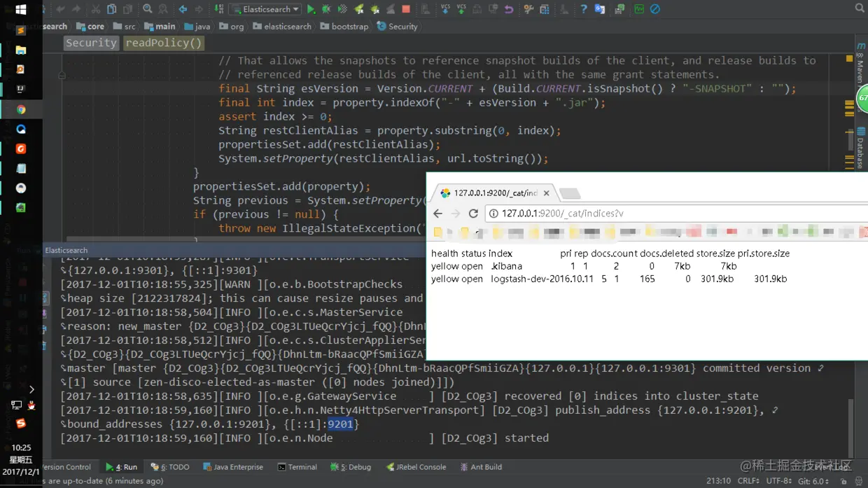This screenshot has width=868, height=488.
Task: Navigate forward with the right arrow icon
Action: click(199, 9)
